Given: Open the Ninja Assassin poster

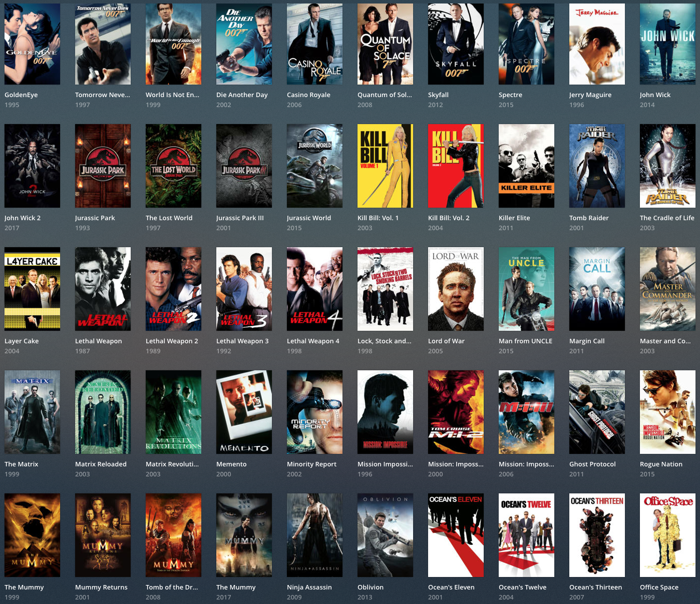Looking at the screenshot, I should [x=314, y=535].
